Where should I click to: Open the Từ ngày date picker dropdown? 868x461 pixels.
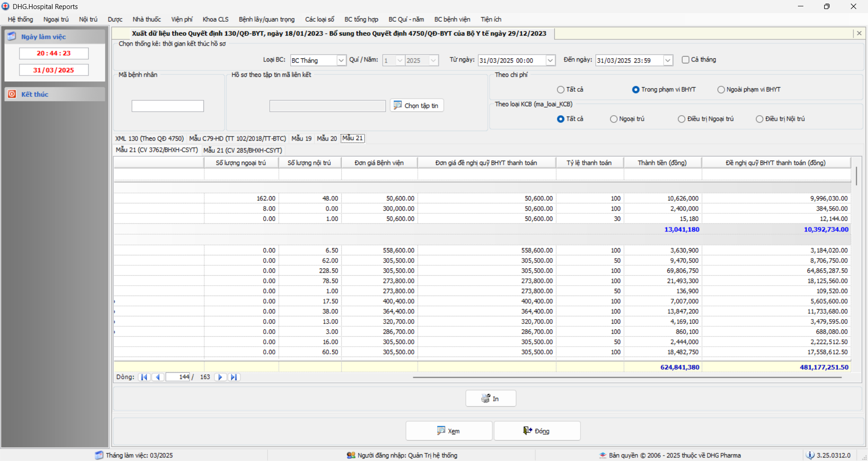click(x=550, y=61)
